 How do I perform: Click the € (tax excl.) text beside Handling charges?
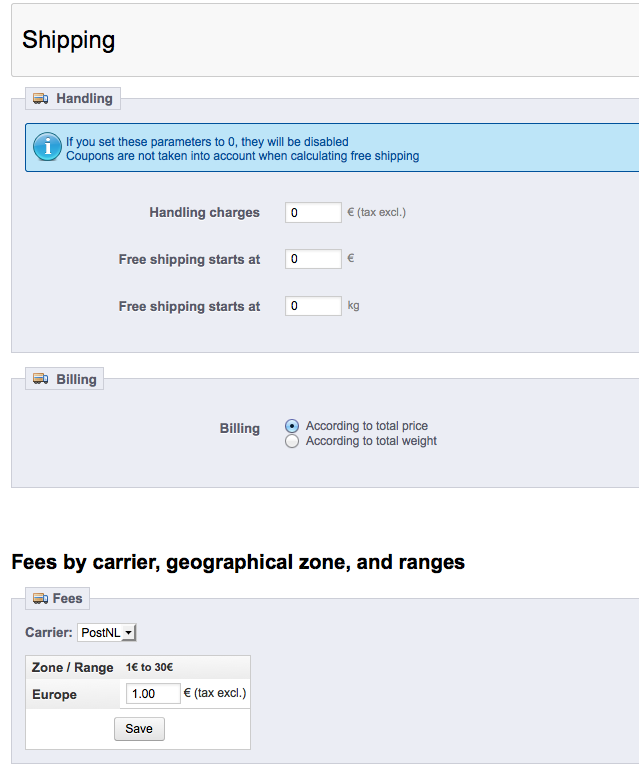(376, 212)
